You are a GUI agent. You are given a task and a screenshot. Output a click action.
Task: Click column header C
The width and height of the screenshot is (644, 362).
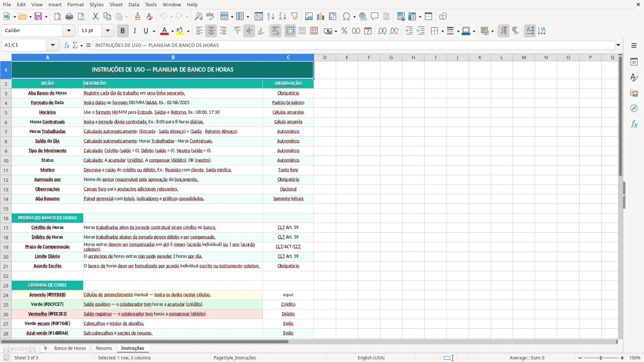point(288,57)
